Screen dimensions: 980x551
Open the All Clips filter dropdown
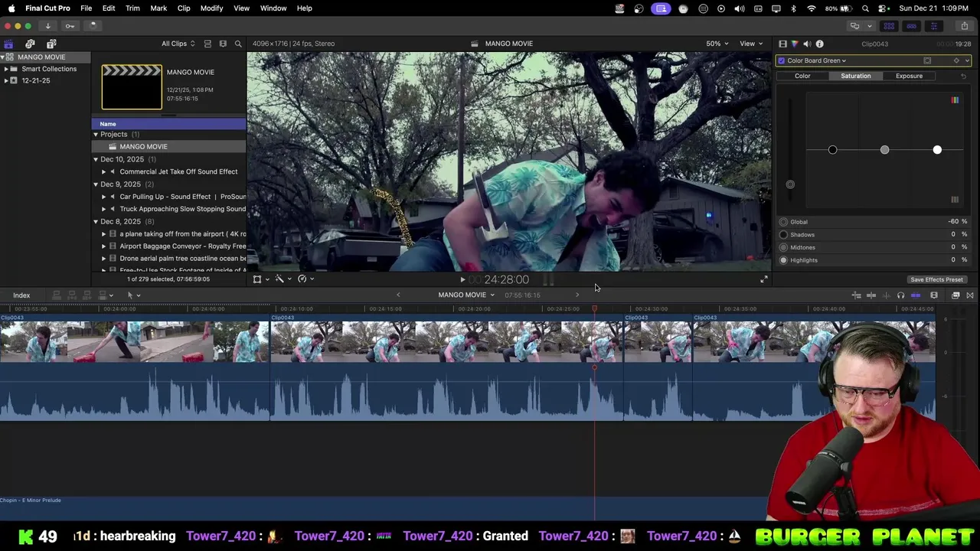click(x=178, y=44)
